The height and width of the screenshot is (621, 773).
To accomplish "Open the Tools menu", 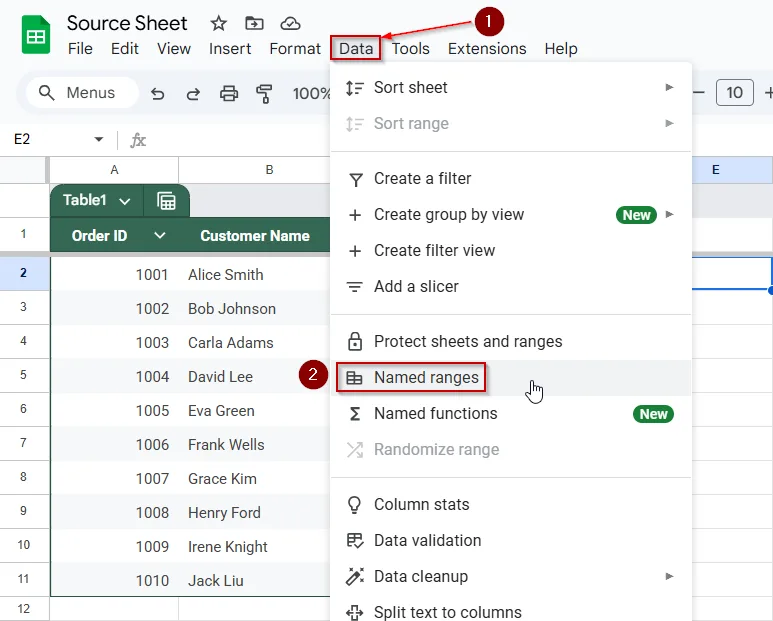I will pyautogui.click(x=410, y=49).
